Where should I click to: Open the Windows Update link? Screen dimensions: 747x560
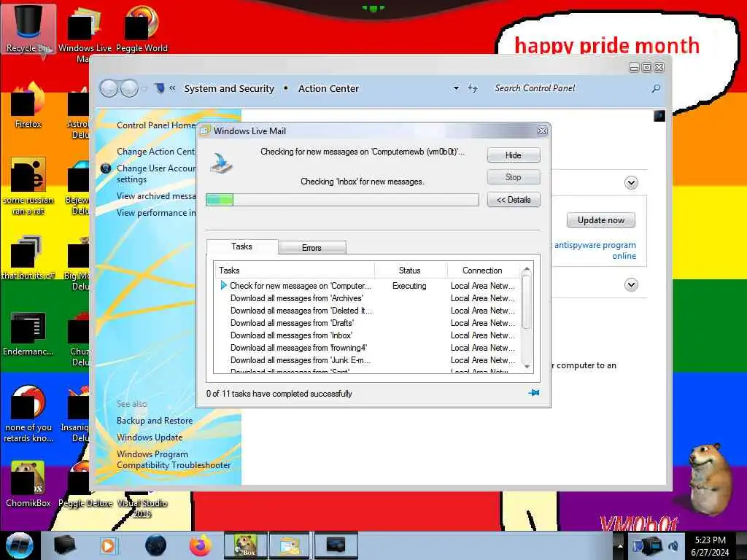pos(150,437)
